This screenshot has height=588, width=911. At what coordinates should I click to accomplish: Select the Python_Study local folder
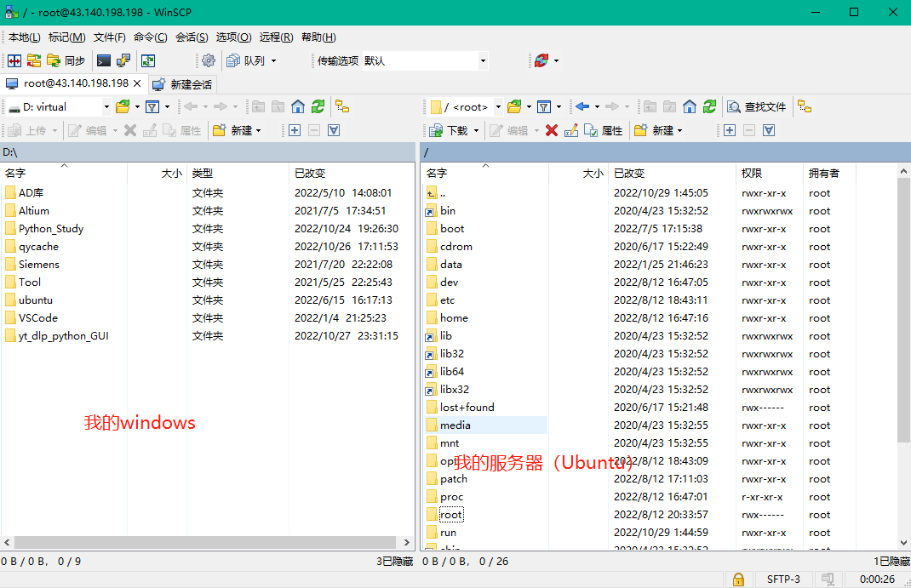[51, 229]
